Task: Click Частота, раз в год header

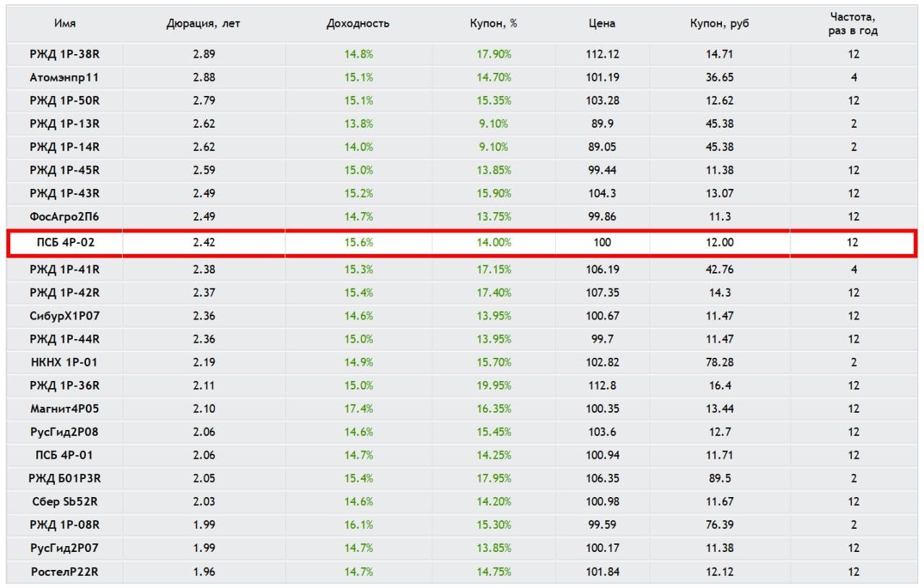Action: click(853, 24)
